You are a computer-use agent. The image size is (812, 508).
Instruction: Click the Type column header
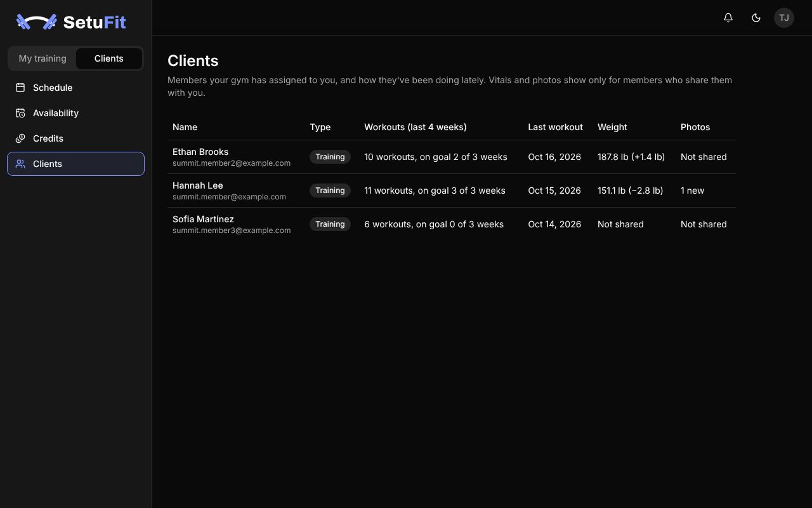[x=320, y=127]
